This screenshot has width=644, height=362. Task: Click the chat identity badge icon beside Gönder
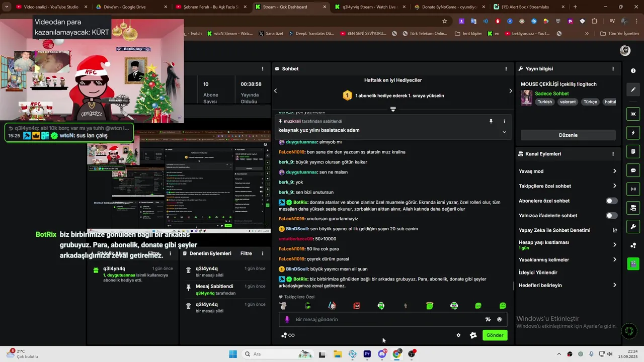tap(473, 335)
